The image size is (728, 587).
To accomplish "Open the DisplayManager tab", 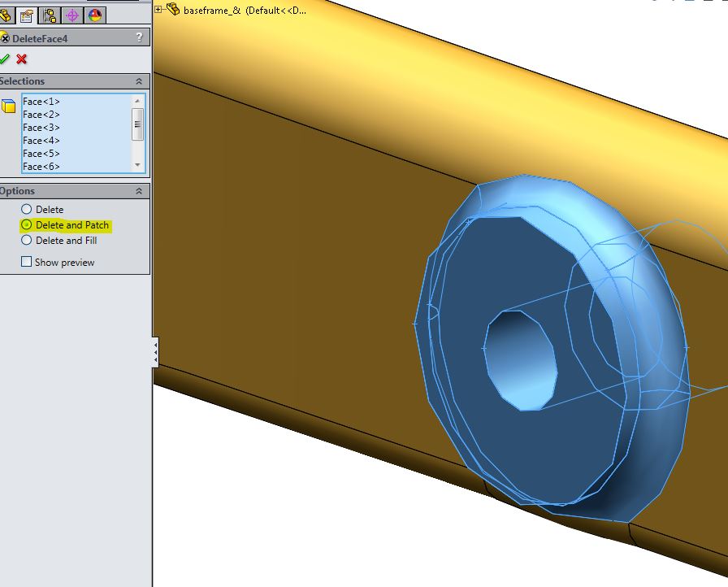I will (x=95, y=15).
